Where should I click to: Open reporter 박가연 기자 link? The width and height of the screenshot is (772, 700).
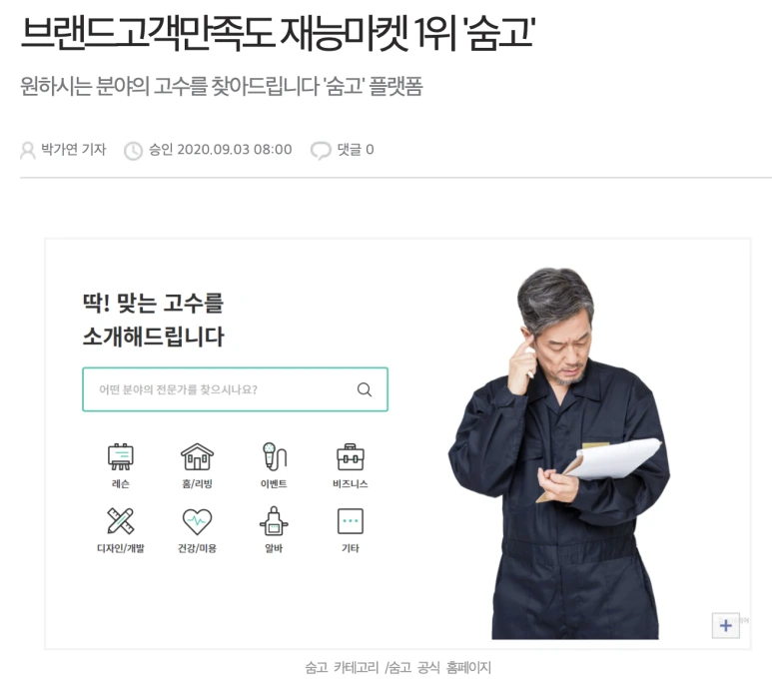[73, 149]
